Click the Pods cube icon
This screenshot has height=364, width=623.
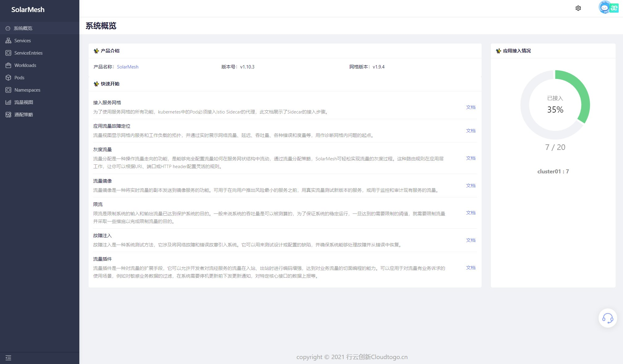pos(8,78)
